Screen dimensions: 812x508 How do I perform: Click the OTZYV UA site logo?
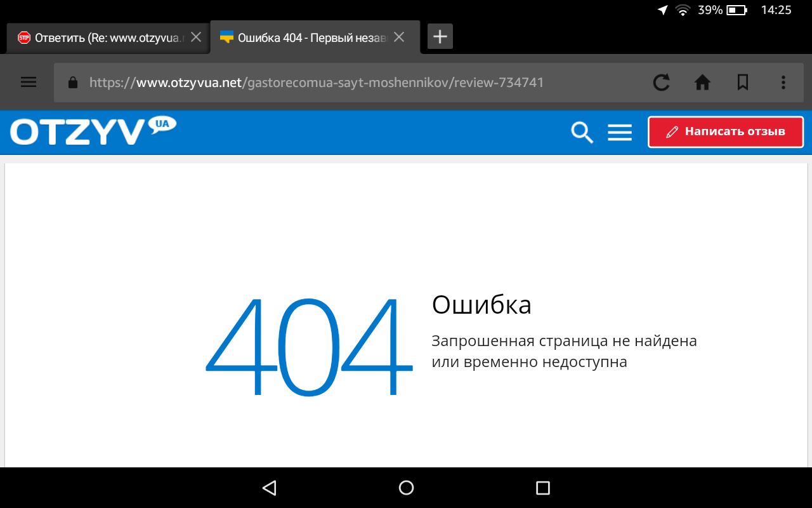(93, 131)
